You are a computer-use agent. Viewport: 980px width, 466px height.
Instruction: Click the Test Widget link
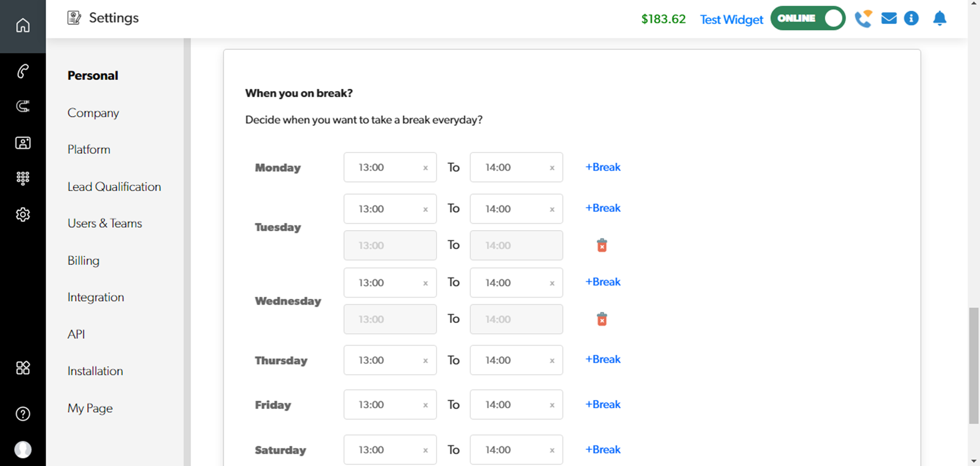[731, 20]
